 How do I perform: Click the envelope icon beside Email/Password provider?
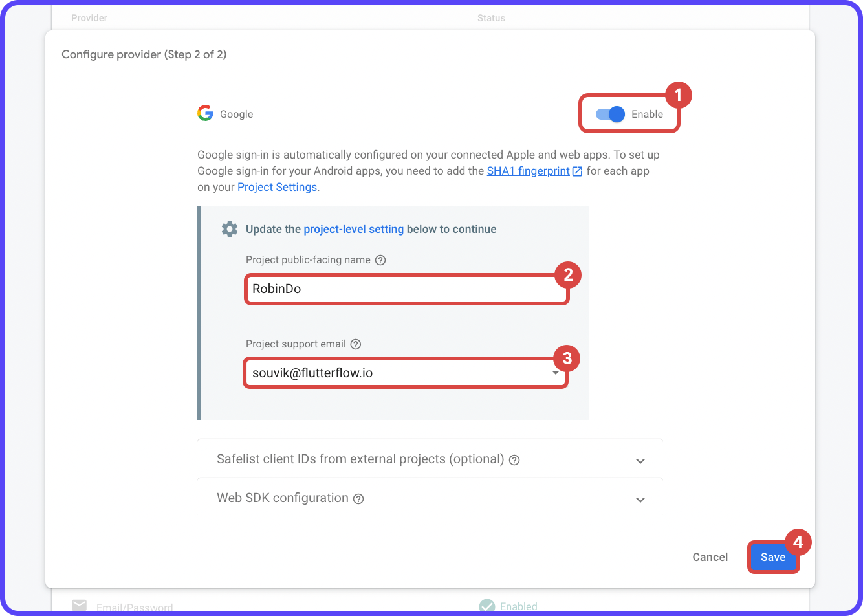coord(79,604)
